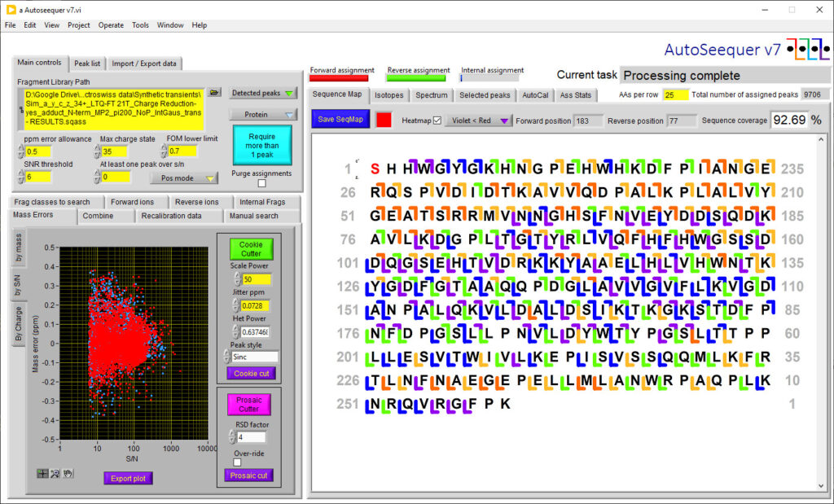The width and height of the screenshot is (834, 504).
Task: Click the LabVIEW run arrow title icon
Action: [10, 10]
